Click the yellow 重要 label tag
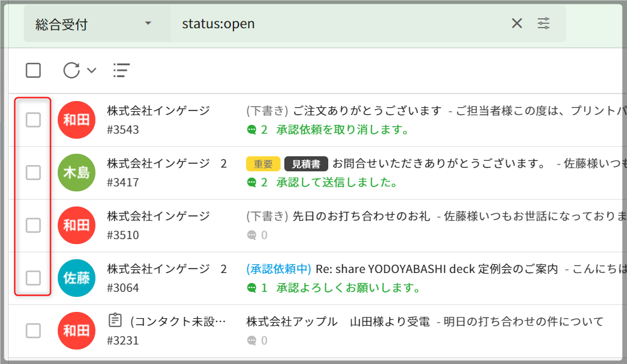The width and height of the screenshot is (627, 364). pos(263,164)
